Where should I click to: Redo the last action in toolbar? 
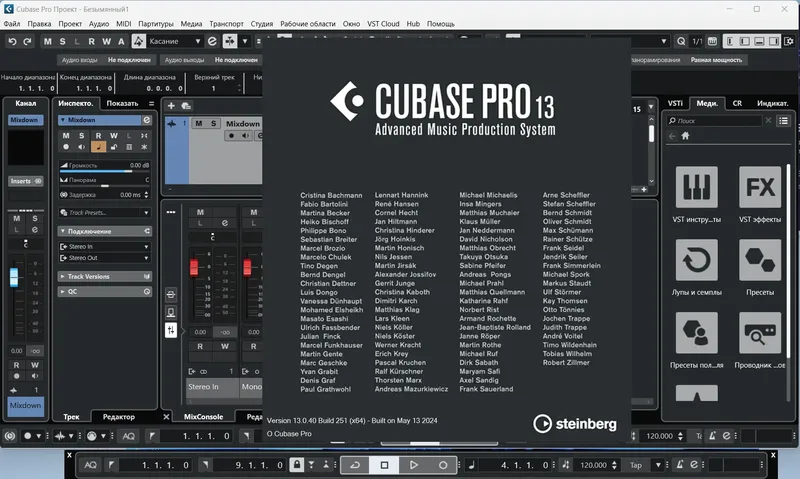(28, 41)
